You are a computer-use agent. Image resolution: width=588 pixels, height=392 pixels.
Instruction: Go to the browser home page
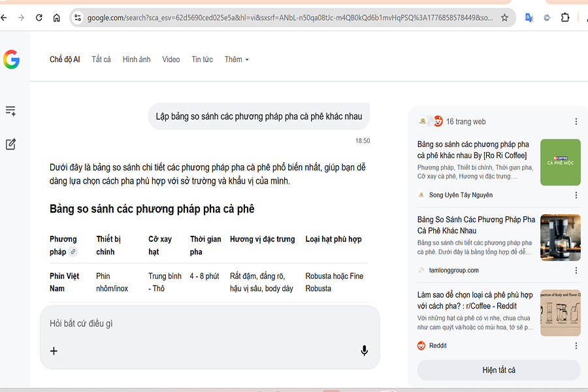pos(57,18)
